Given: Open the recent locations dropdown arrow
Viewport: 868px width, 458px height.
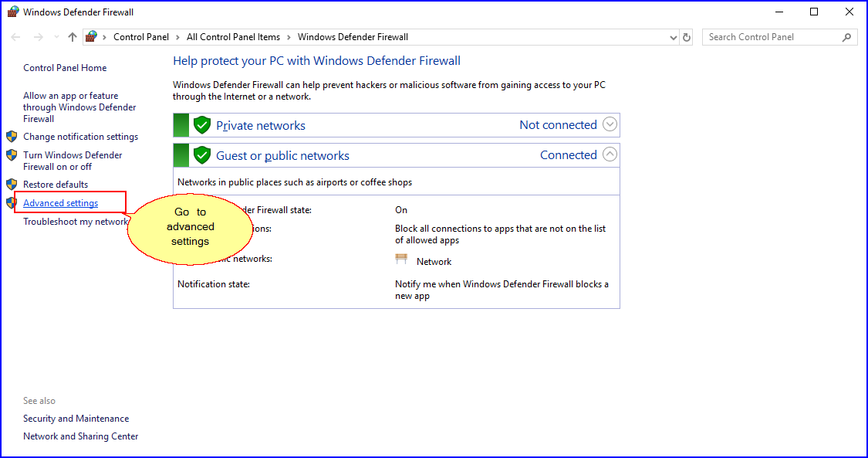Looking at the screenshot, I should click(56, 37).
